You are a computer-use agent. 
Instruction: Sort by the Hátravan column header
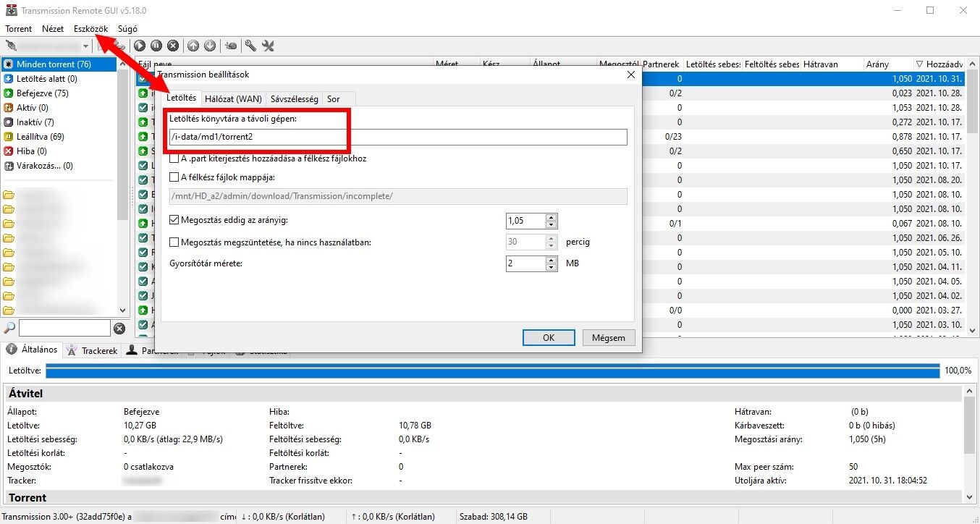point(831,64)
